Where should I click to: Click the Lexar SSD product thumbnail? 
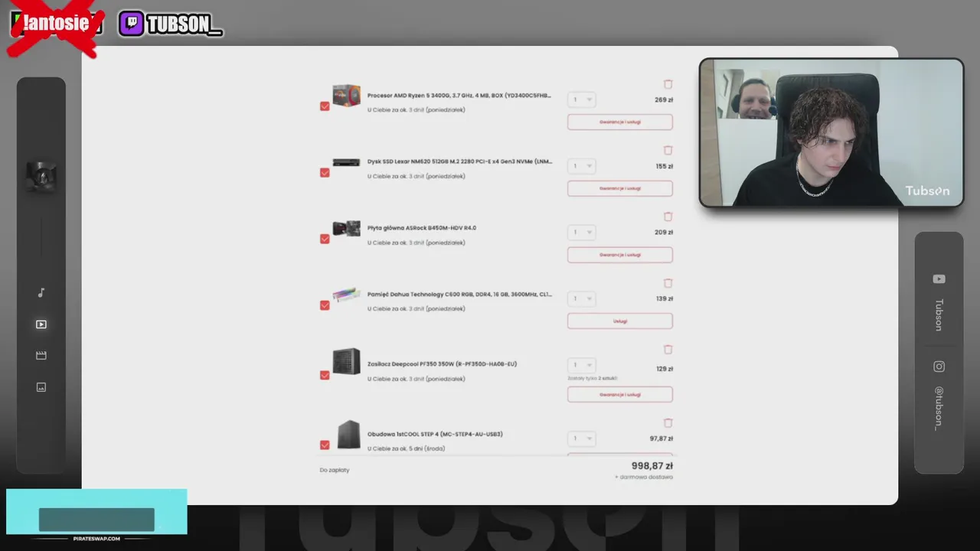pos(346,162)
